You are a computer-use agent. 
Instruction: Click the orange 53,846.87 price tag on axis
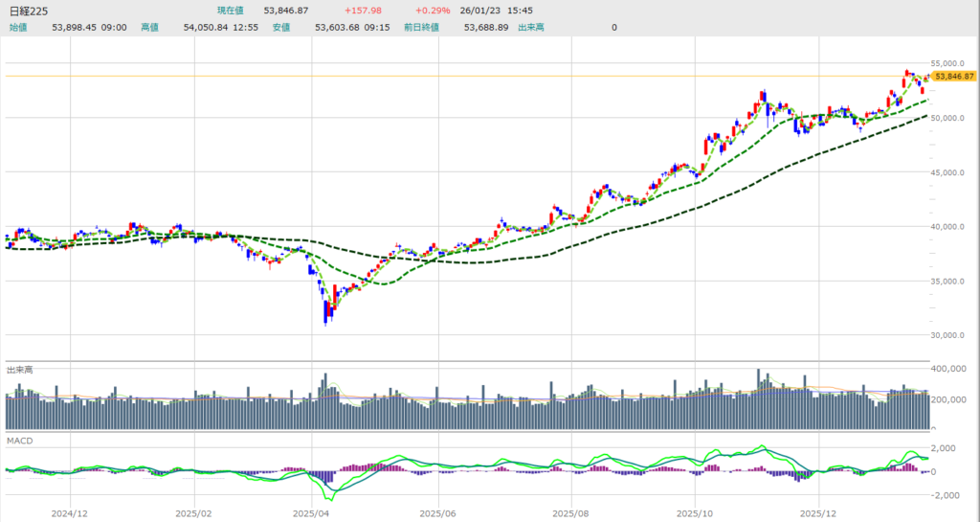point(953,76)
